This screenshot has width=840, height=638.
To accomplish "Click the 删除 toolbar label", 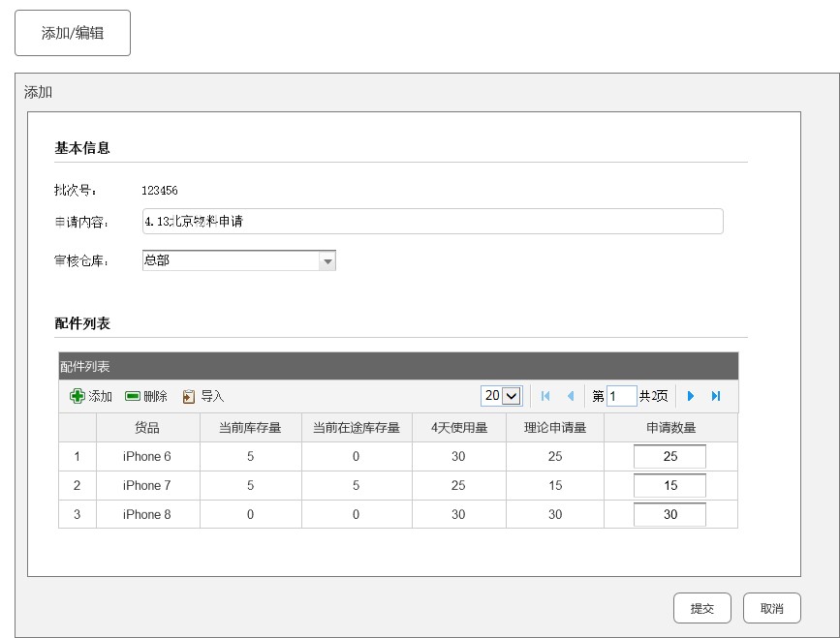I will 155,396.
